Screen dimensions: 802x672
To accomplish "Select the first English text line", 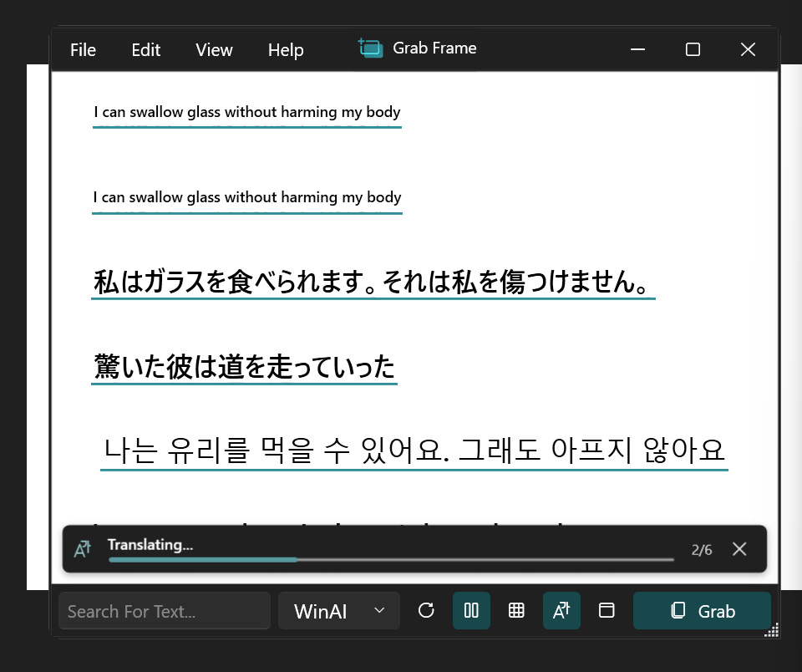I will click(247, 112).
